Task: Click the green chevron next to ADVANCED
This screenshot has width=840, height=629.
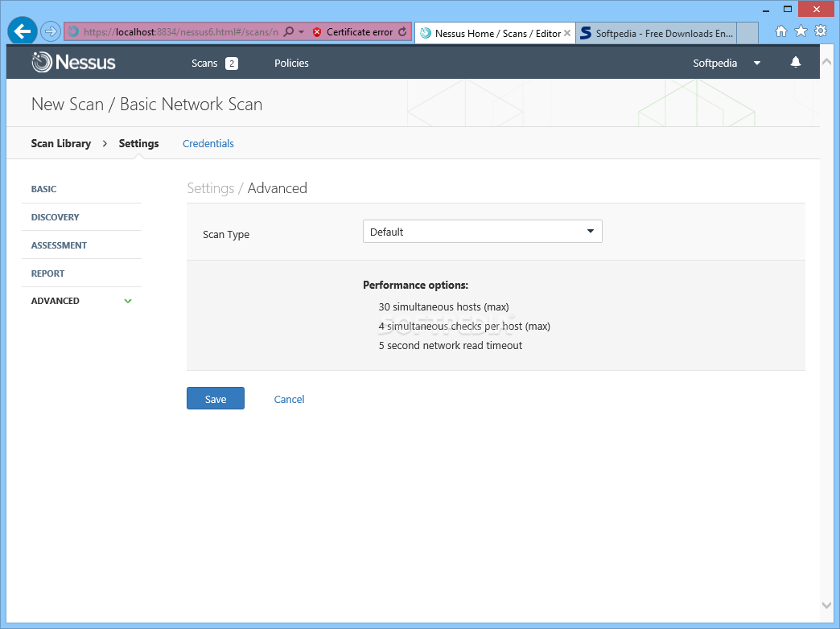Action: pos(128,301)
